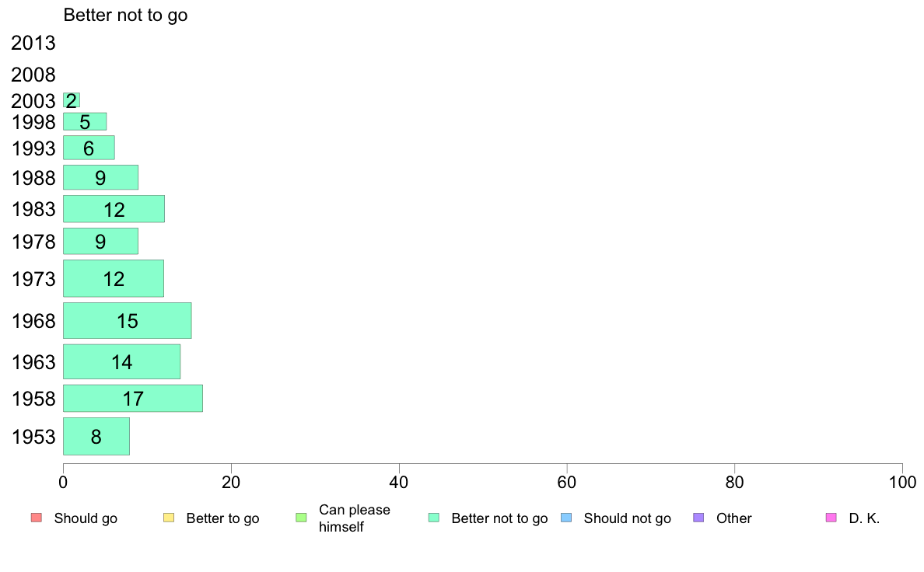Click the 100 axis tick label
Image resolution: width=924 pixels, height=572 pixels.
tap(902, 483)
